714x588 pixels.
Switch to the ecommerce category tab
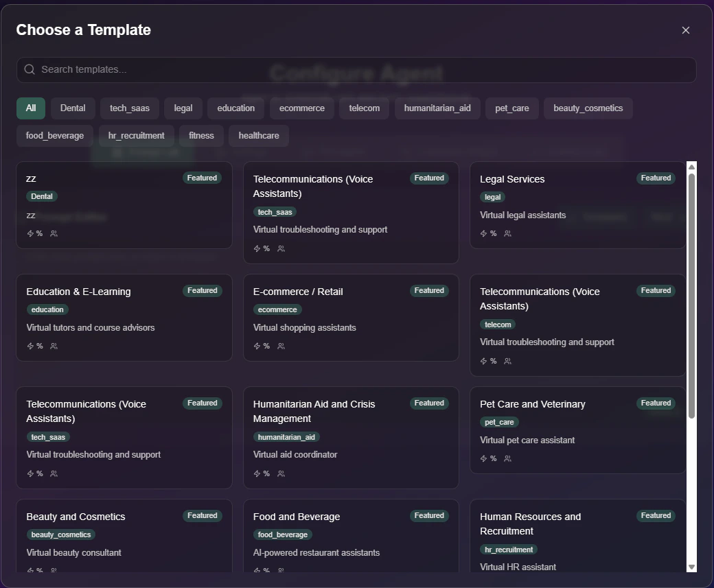tap(302, 108)
